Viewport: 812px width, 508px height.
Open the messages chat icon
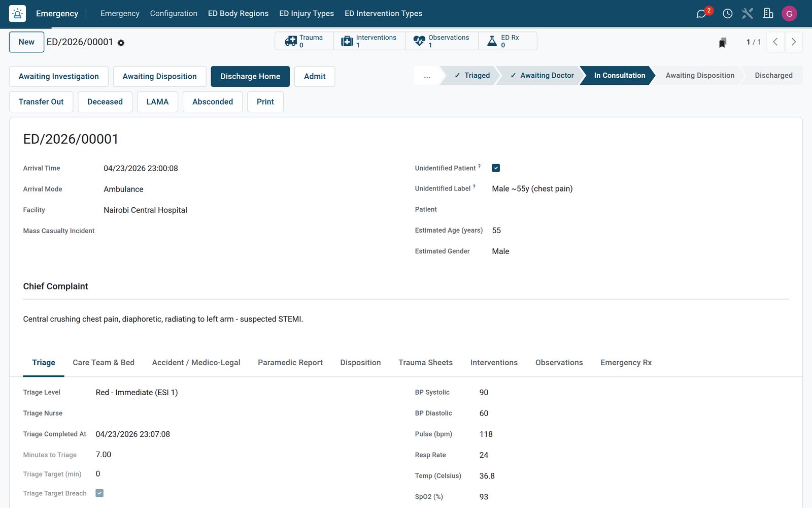[701, 14]
